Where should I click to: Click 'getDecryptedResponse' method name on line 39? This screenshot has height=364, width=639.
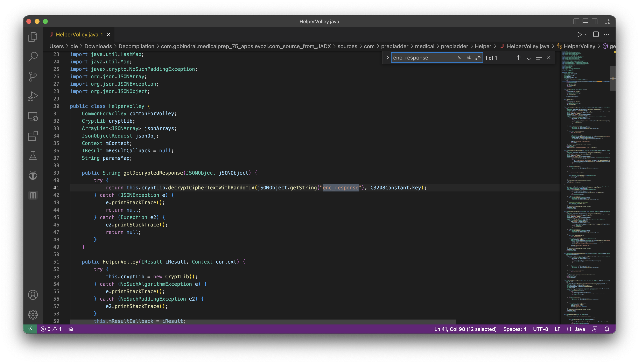[x=153, y=173]
